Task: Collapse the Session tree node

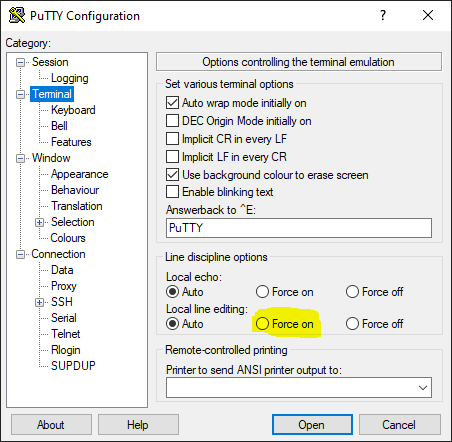Action: pyautogui.click(x=21, y=63)
